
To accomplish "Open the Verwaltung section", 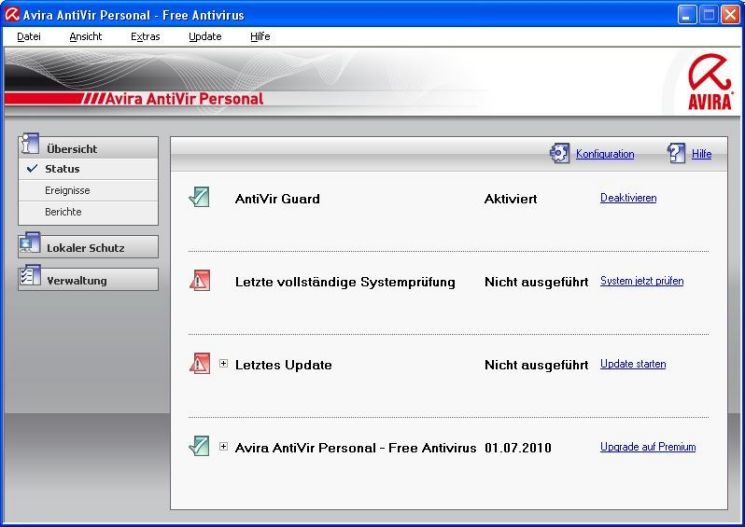I will click(88, 279).
